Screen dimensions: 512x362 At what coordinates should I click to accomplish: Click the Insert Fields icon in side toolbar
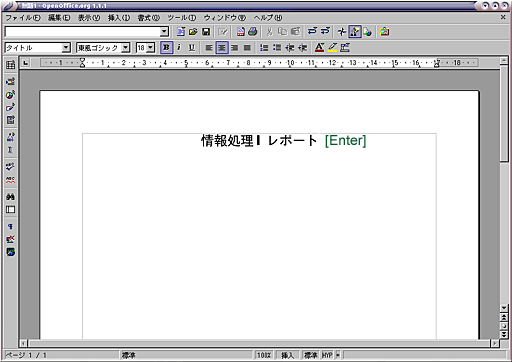(10, 81)
